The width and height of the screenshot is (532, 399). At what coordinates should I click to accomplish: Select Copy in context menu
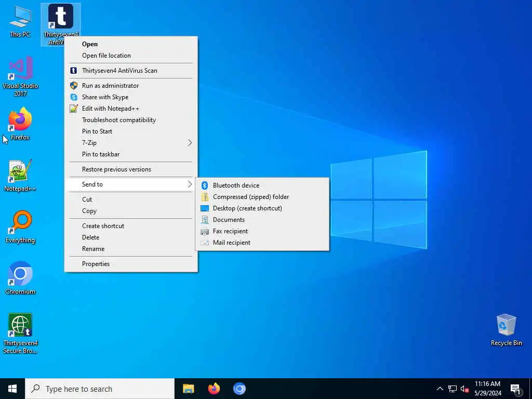coord(131,211)
